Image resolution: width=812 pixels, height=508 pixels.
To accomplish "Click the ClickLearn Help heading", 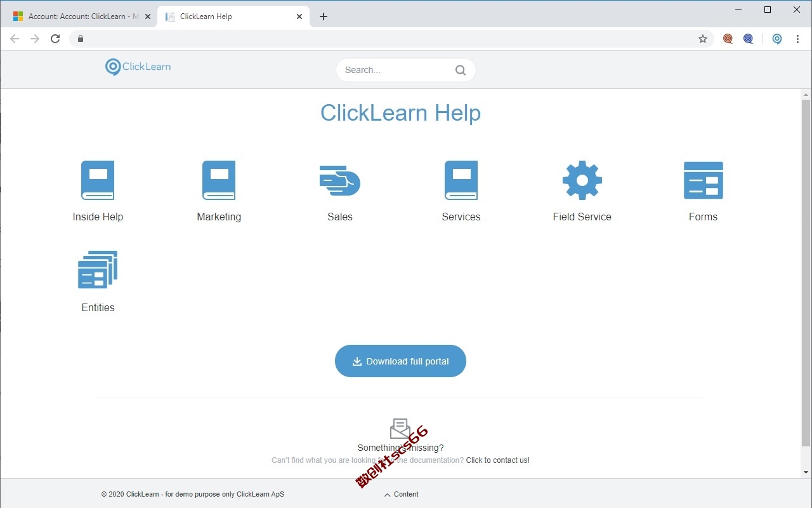I will [400, 113].
